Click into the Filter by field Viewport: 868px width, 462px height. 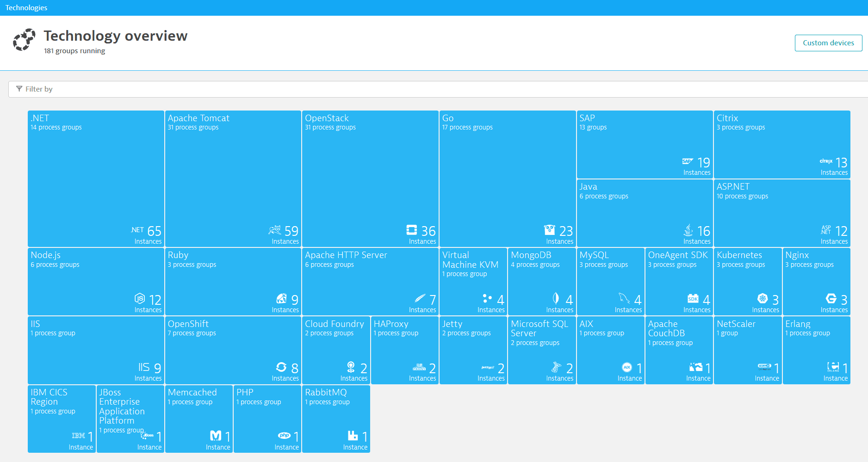(438, 89)
